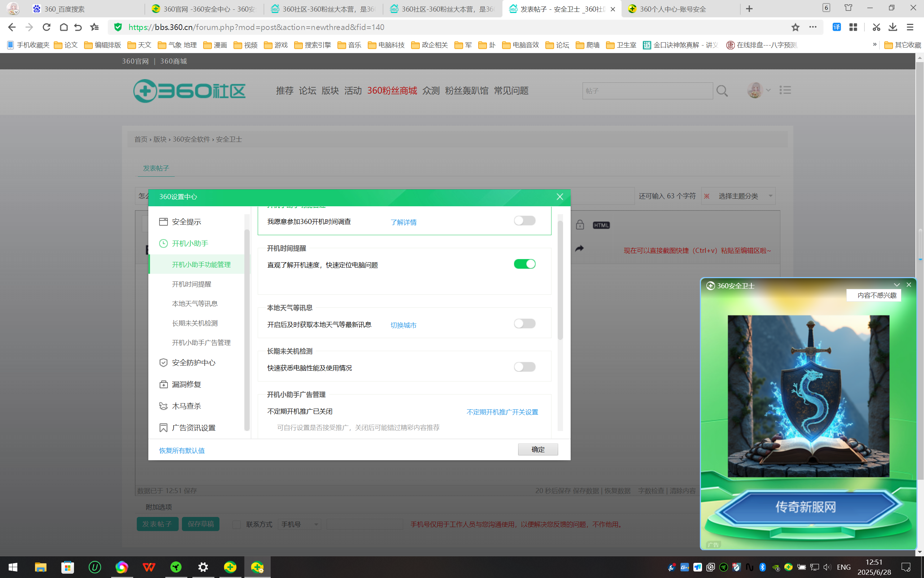This screenshot has width=924, height=578.
Task: Close the 360安全卫士 ad popup
Action: tap(909, 285)
